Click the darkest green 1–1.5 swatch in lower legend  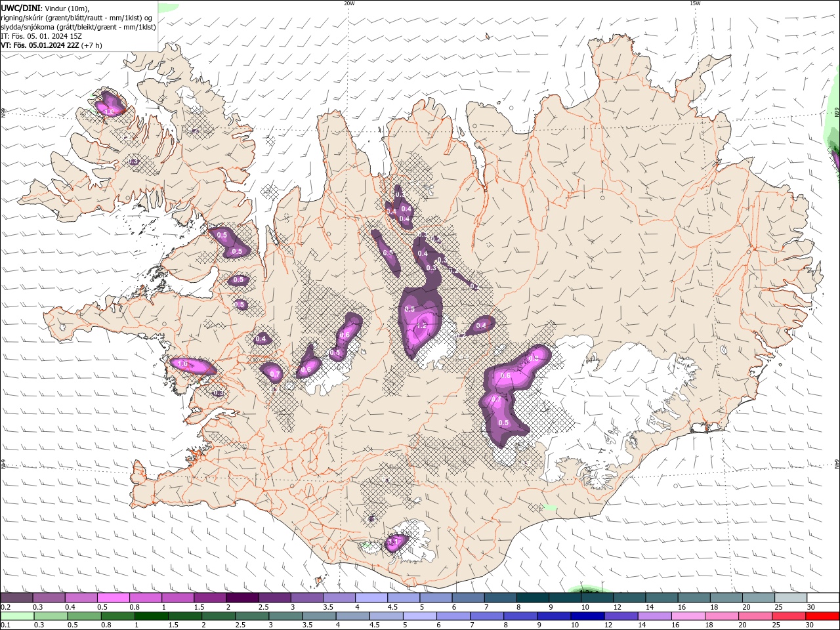click(152, 616)
